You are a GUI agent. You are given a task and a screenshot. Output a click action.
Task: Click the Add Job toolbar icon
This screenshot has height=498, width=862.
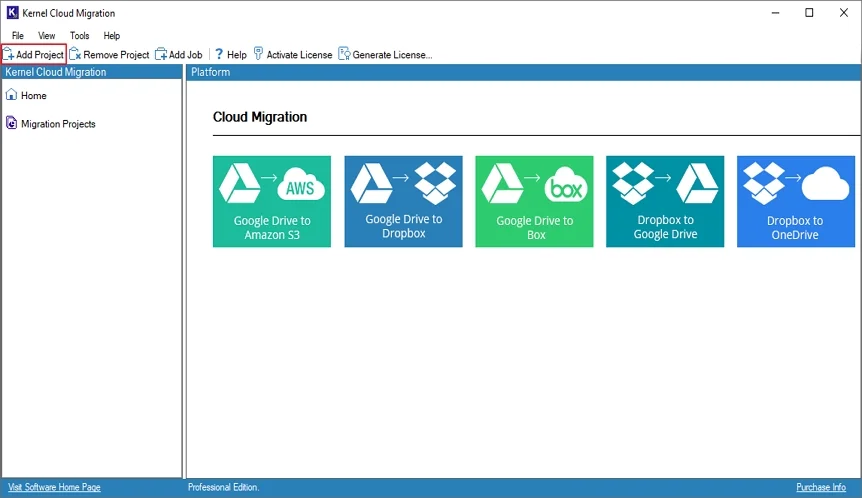(161, 54)
